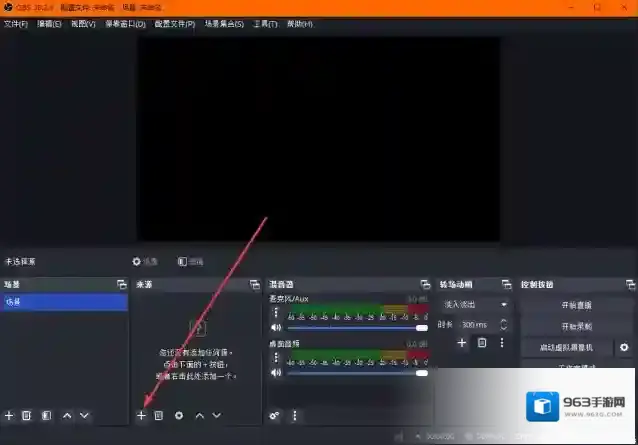
Task: Pop out the 来源 sources dock
Action: 255,284
